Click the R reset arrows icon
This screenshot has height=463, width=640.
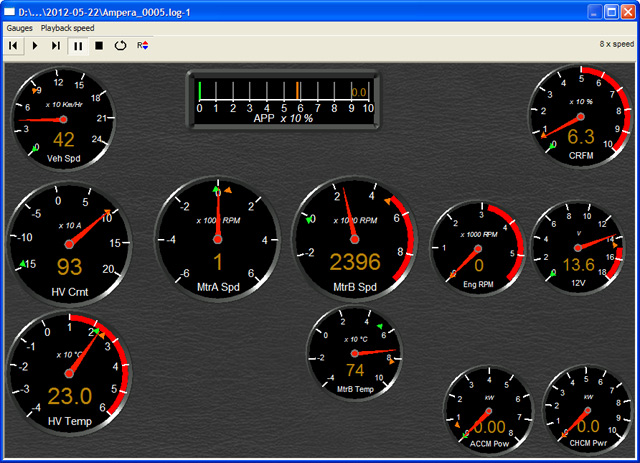click(143, 45)
